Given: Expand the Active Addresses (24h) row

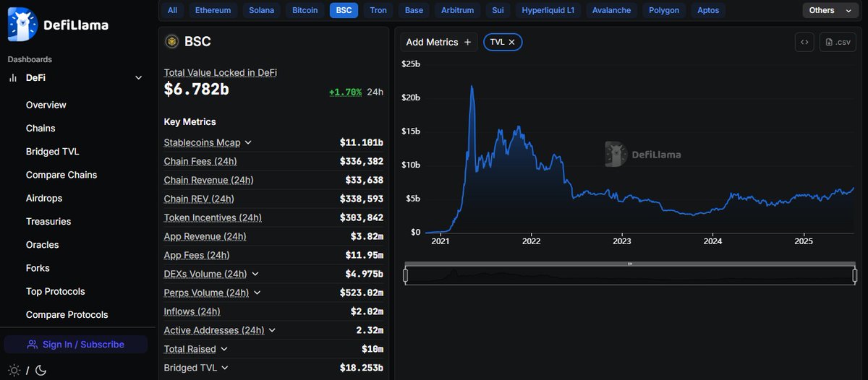Looking at the screenshot, I should 272,330.
